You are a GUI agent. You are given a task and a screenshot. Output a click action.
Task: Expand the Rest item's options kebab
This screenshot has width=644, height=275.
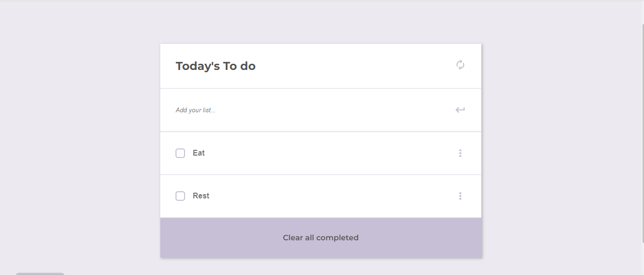pyautogui.click(x=460, y=196)
